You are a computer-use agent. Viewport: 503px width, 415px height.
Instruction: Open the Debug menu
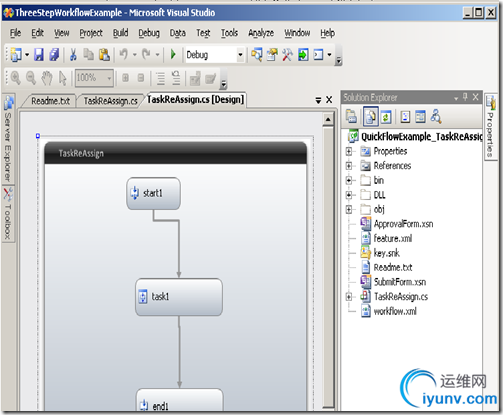pyautogui.click(x=149, y=33)
